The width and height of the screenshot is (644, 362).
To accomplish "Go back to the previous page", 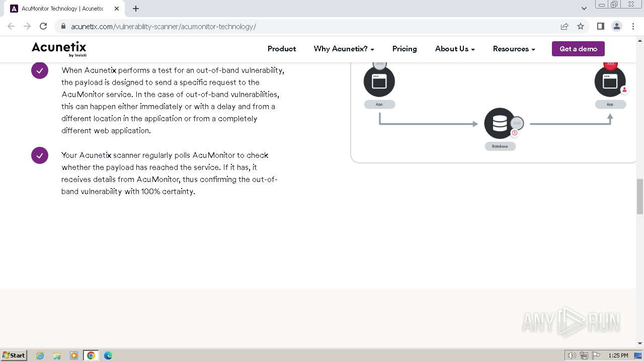I will [x=11, y=26].
